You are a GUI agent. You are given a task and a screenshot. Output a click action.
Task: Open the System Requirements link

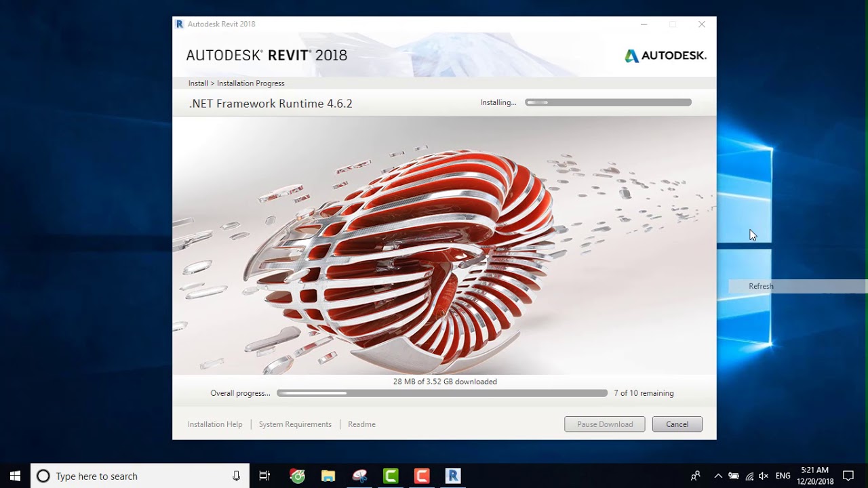click(295, 424)
